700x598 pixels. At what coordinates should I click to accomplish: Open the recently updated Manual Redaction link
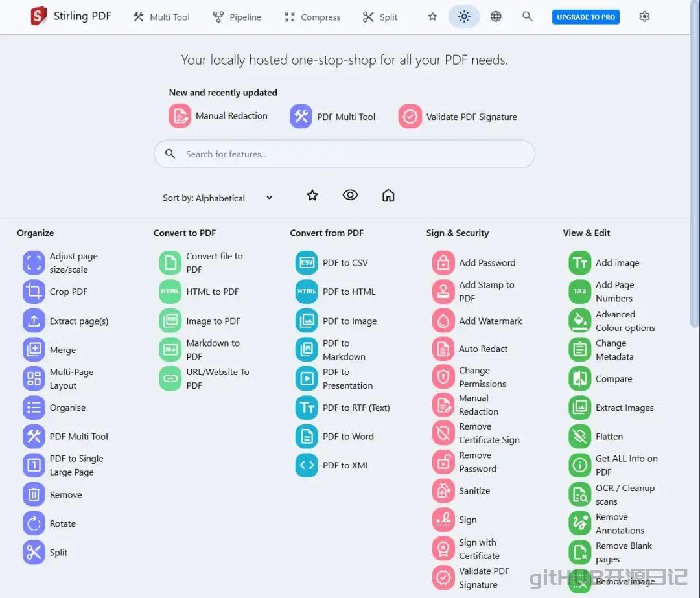click(x=218, y=116)
